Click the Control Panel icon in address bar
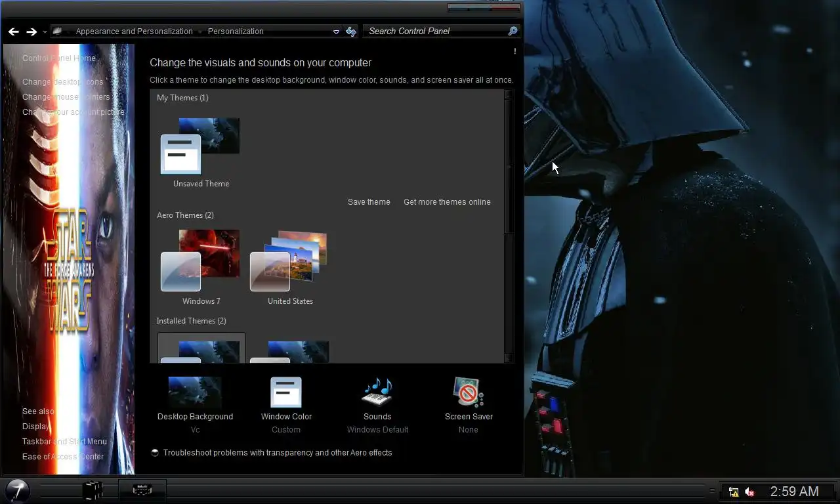This screenshot has height=504, width=840. (x=57, y=31)
